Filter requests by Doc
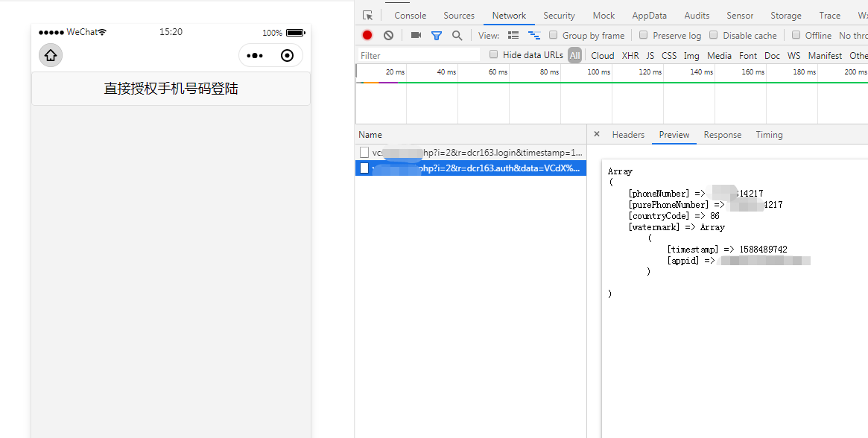The height and width of the screenshot is (438, 868). pyautogui.click(x=772, y=55)
